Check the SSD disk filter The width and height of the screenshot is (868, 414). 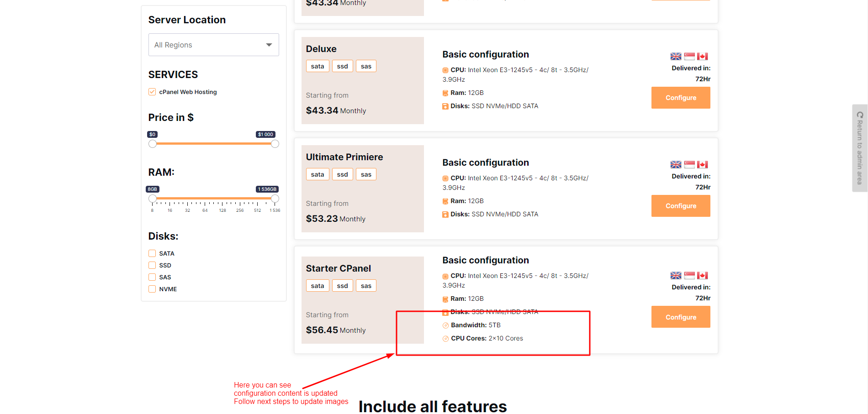pyautogui.click(x=152, y=266)
